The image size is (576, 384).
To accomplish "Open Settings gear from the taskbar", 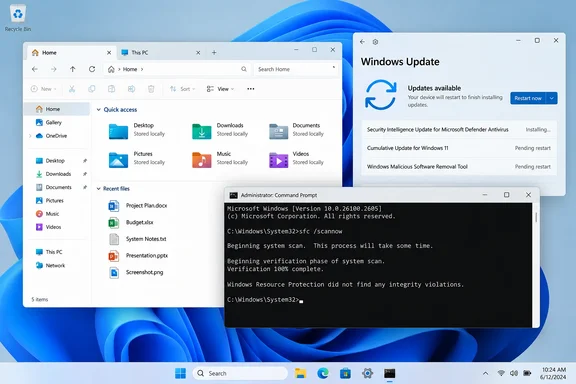I will [367, 373].
